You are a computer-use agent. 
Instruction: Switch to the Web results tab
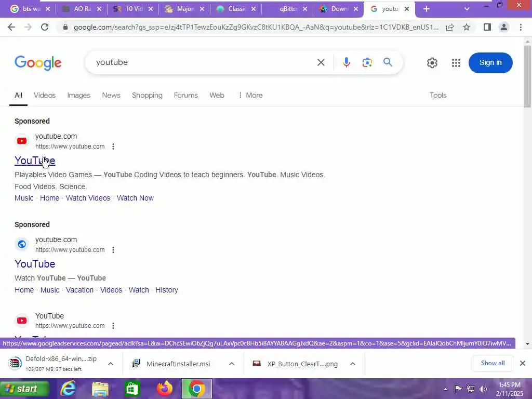[x=217, y=96]
